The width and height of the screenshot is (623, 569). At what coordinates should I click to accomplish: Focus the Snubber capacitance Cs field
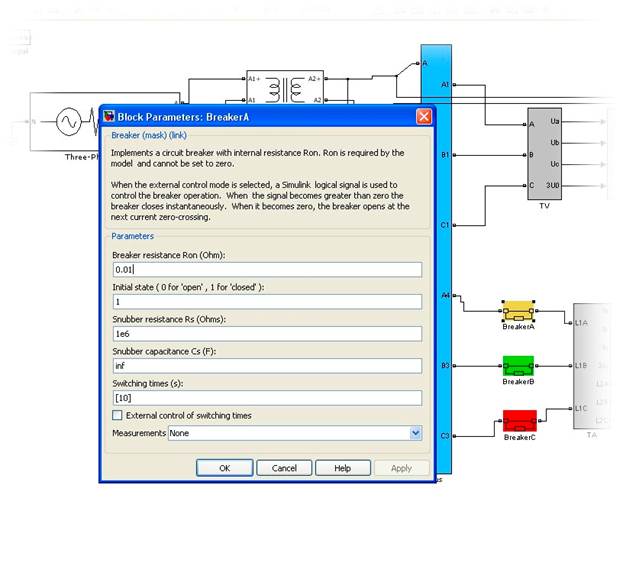[267, 366]
